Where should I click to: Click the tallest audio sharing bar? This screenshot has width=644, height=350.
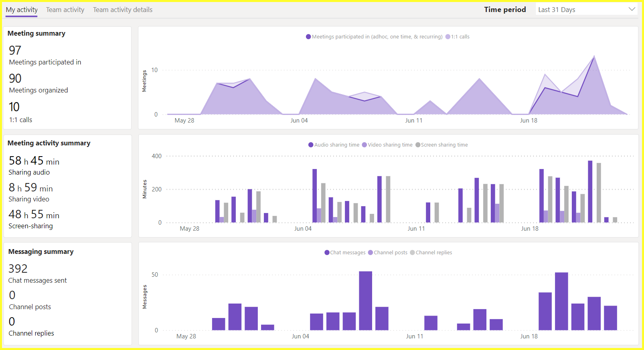tap(590, 191)
